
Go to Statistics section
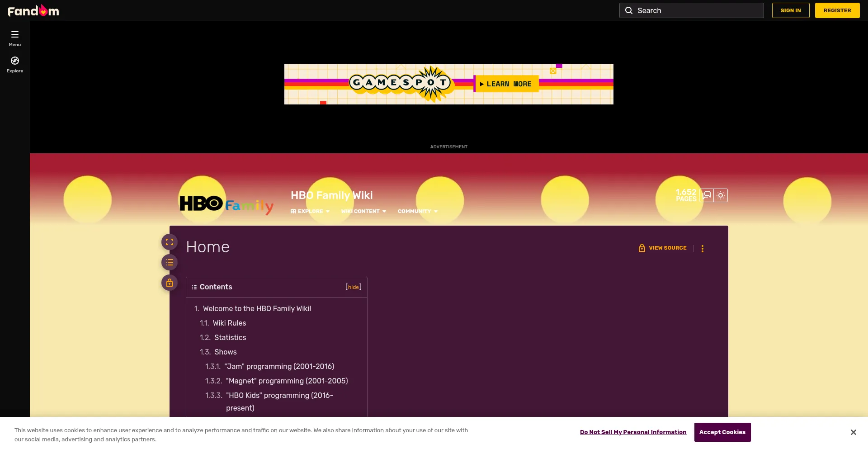(x=230, y=337)
